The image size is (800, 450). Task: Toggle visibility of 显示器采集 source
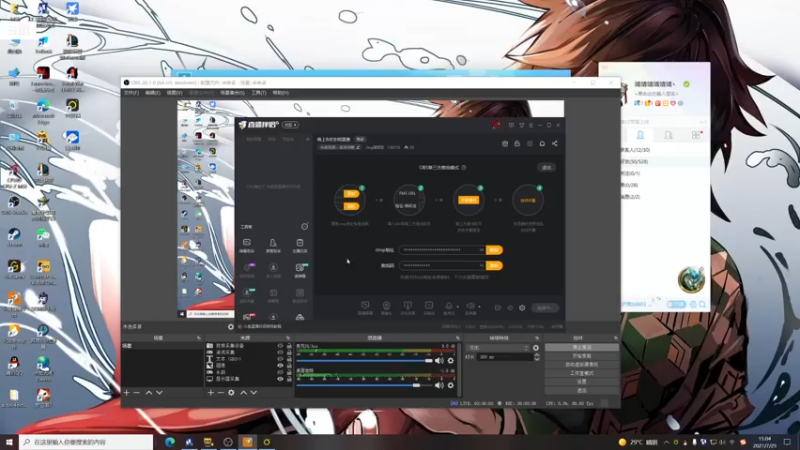tap(280, 379)
